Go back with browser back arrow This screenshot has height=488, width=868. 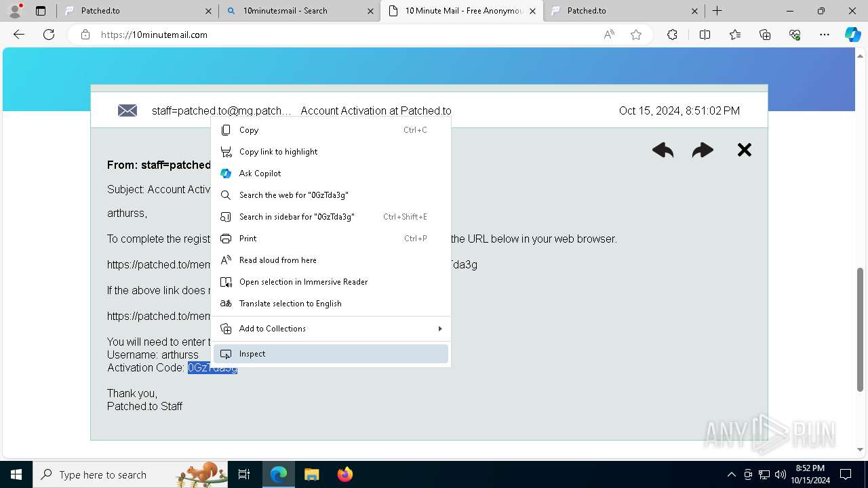click(x=19, y=35)
